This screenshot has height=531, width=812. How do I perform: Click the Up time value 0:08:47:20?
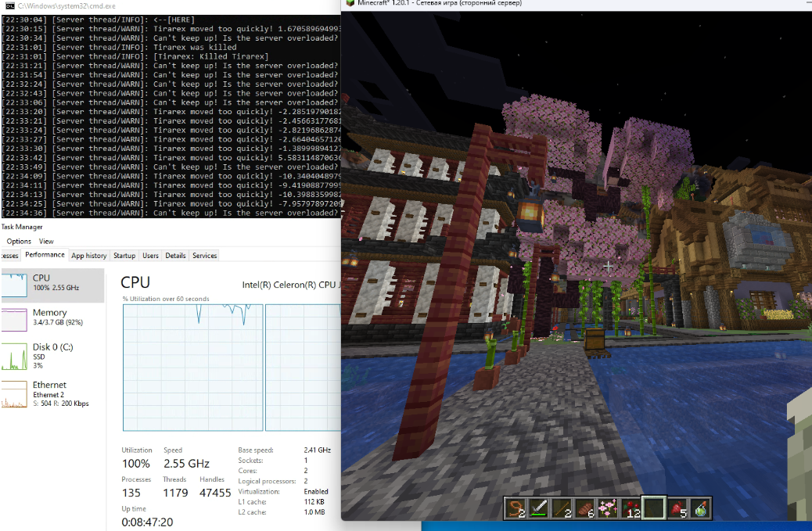pos(147,522)
